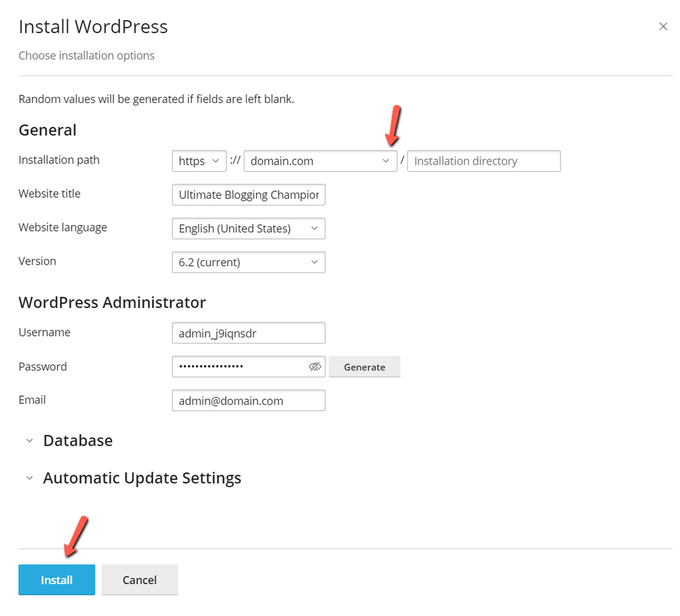Toggle password visibility with the eye icon
The image size is (680, 616).
(315, 366)
